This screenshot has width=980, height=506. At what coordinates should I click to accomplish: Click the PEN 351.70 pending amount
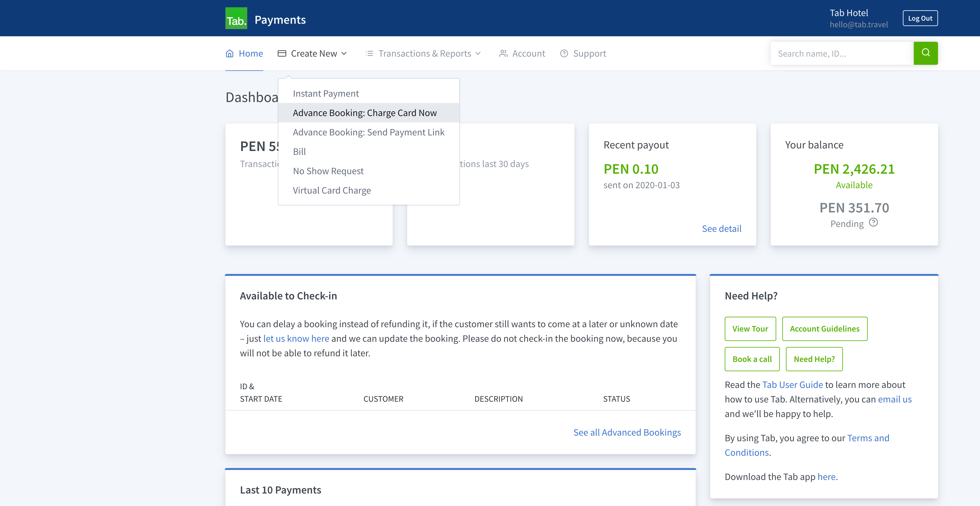854,208
